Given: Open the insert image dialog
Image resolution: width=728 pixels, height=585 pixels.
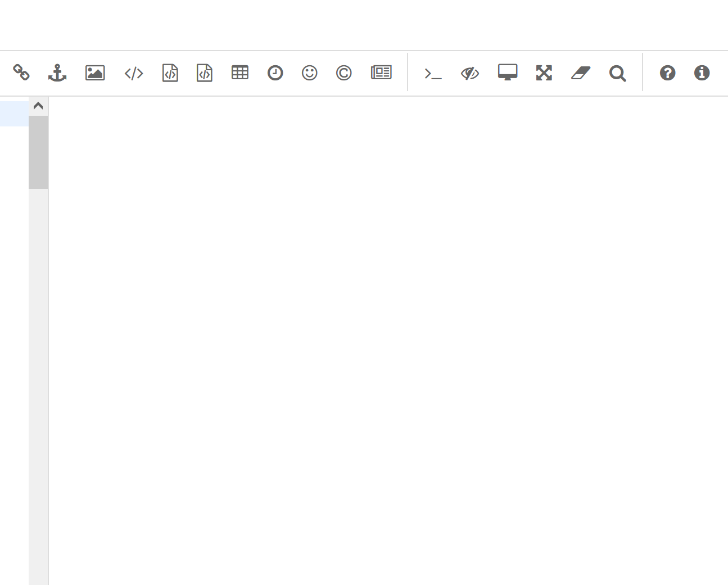Looking at the screenshot, I should tap(95, 72).
